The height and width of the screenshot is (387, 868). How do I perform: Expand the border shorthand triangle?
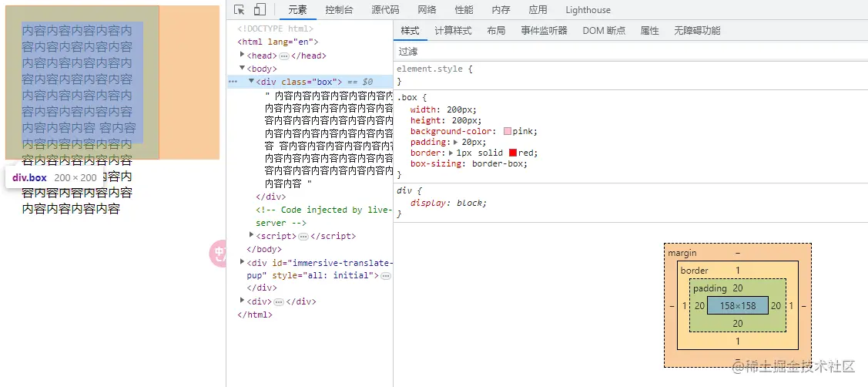click(451, 153)
